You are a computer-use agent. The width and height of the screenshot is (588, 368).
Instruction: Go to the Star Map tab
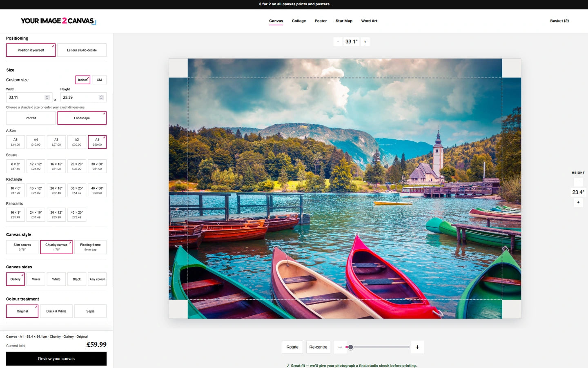point(344,21)
